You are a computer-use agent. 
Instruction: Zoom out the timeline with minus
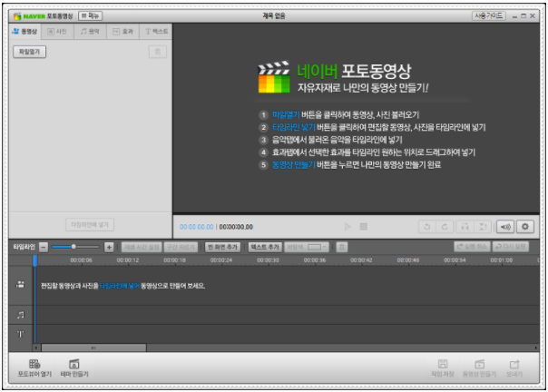click(x=44, y=247)
